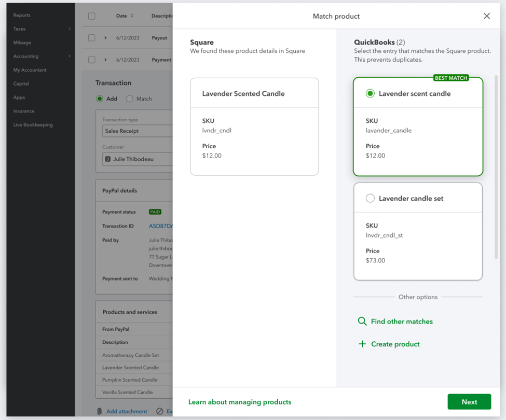Click the Products and services heading
The image size is (506, 420).
tap(130, 312)
